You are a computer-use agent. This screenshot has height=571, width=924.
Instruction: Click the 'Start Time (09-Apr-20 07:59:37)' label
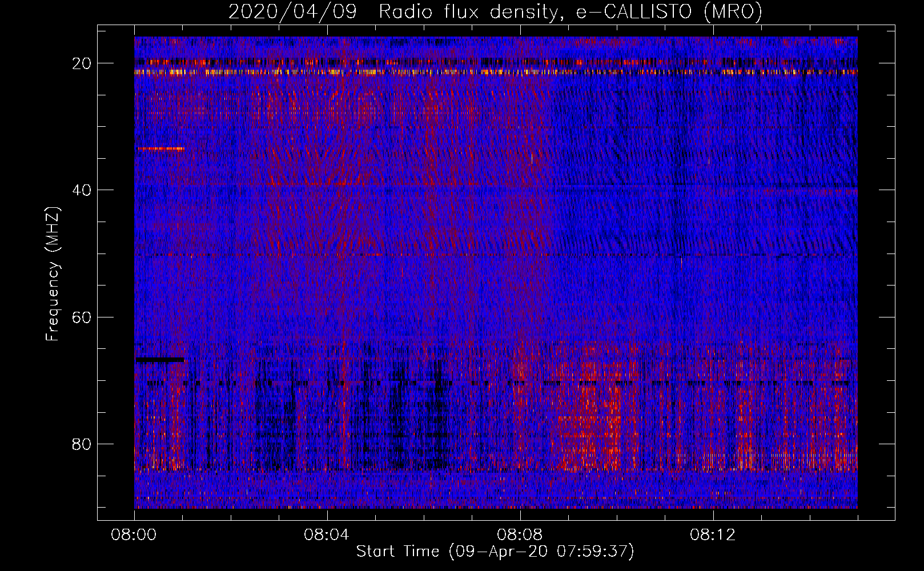tap(495, 552)
